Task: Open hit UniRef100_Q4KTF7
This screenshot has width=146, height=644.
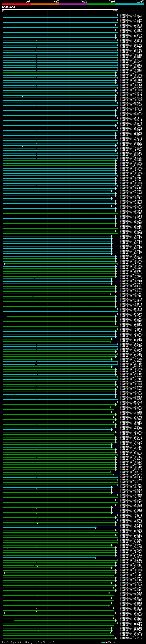Action: [x=131, y=30]
